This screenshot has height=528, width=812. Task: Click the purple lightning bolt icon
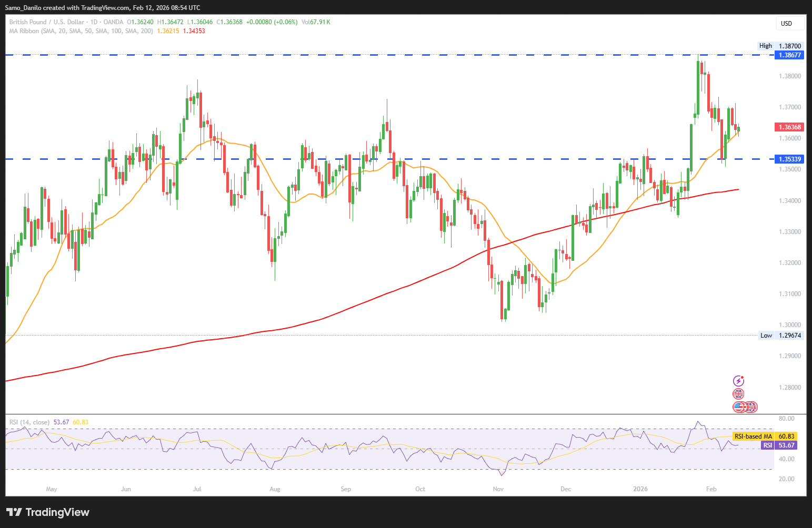point(738,381)
